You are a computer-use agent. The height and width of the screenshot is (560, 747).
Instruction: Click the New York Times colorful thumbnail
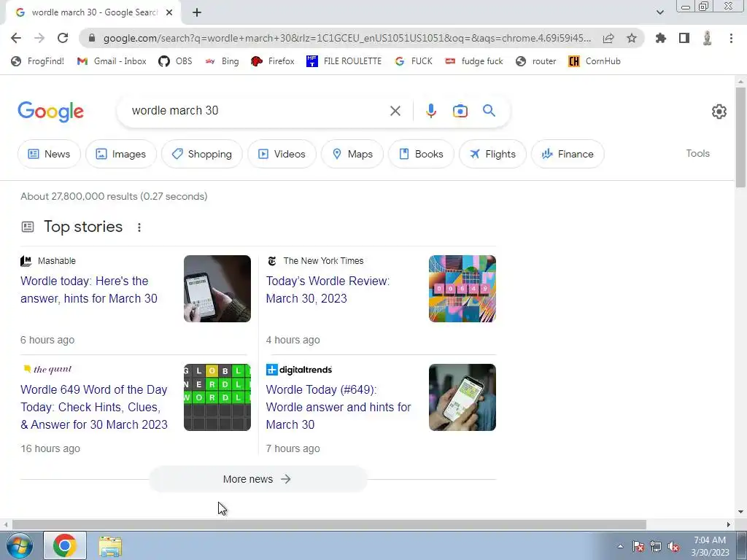[462, 289]
